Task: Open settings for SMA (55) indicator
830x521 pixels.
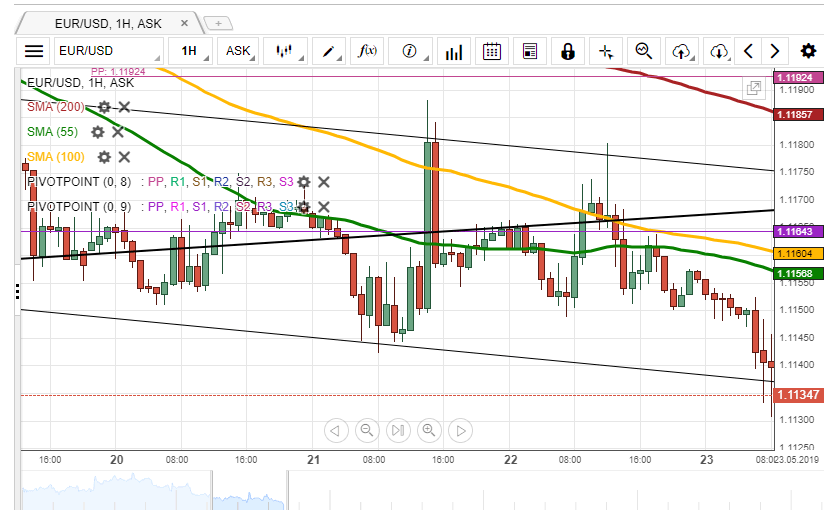Action: pos(98,132)
